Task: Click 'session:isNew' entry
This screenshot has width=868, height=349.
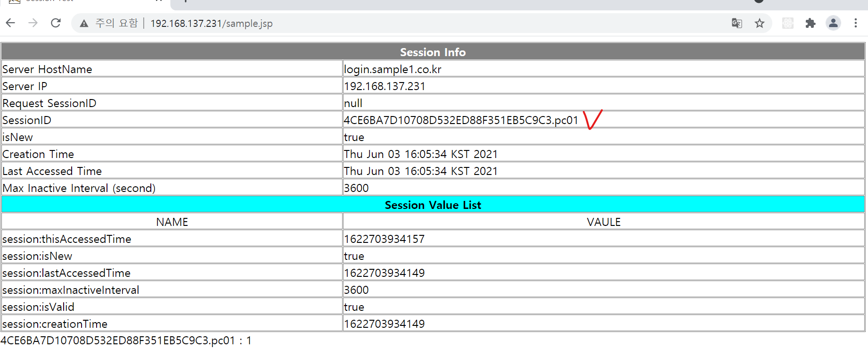Action: (x=37, y=256)
